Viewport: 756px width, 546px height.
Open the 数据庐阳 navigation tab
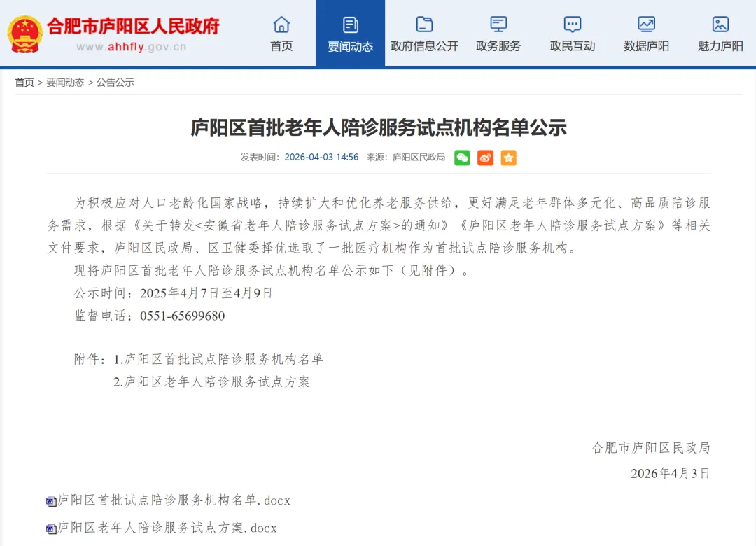[647, 34]
